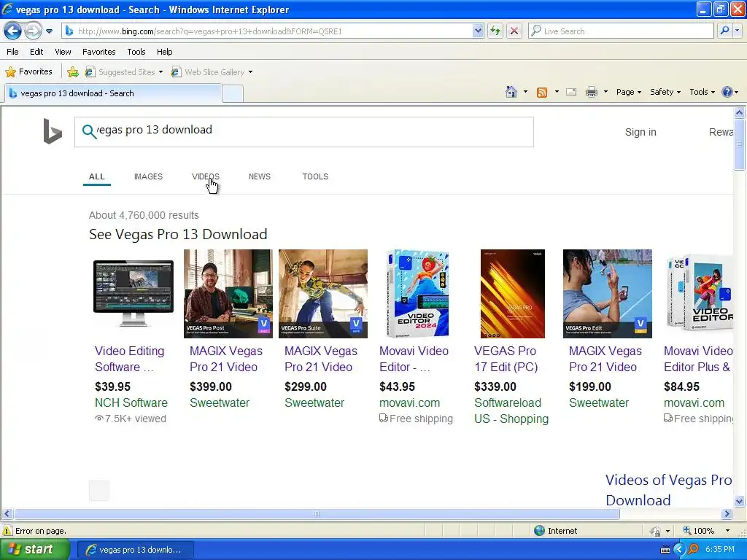
Task: Stop loading with the red X icon
Action: [x=514, y=31]
